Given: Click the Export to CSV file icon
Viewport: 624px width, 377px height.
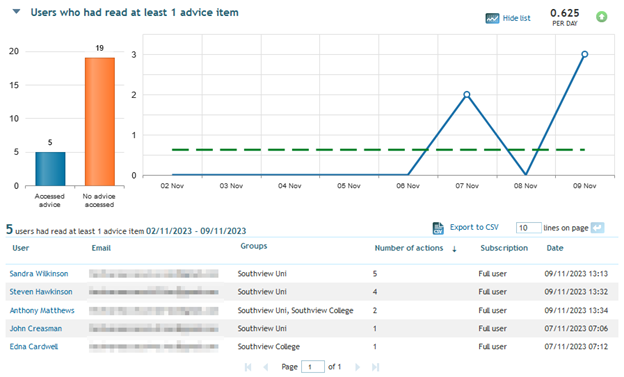Looking at the screenshot, I should (x=438, y=228).
